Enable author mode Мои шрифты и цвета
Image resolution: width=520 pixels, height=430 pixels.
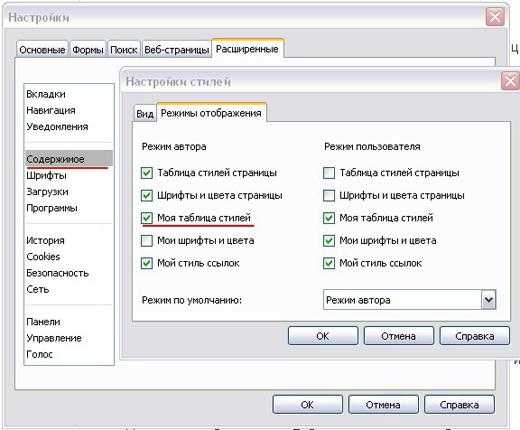[147, 241]
